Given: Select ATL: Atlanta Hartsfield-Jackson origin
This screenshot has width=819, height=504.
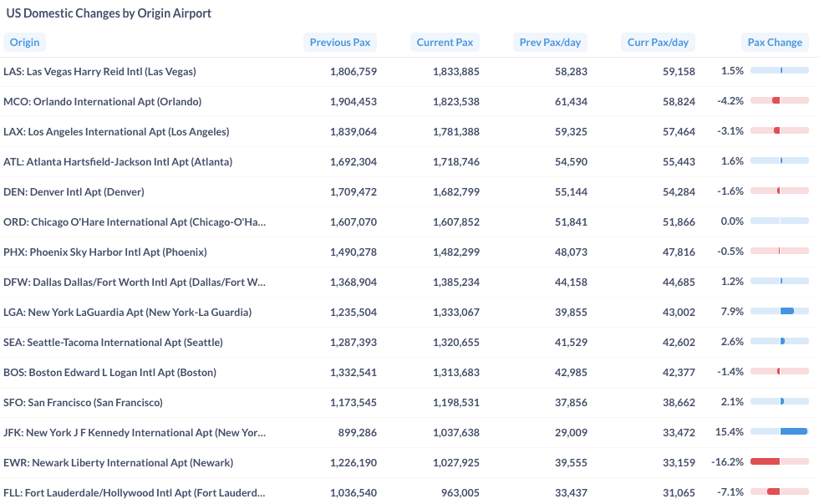Looking at the screenshot, I should pyautogui.click(x=118, y=162).
